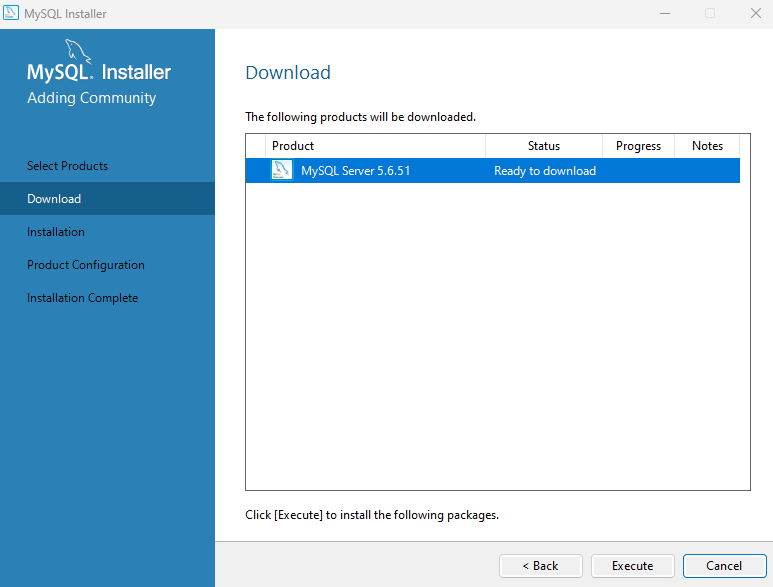Open the Installation Complete step
This screenshot has height=587, width=773.
coord(82,298)
